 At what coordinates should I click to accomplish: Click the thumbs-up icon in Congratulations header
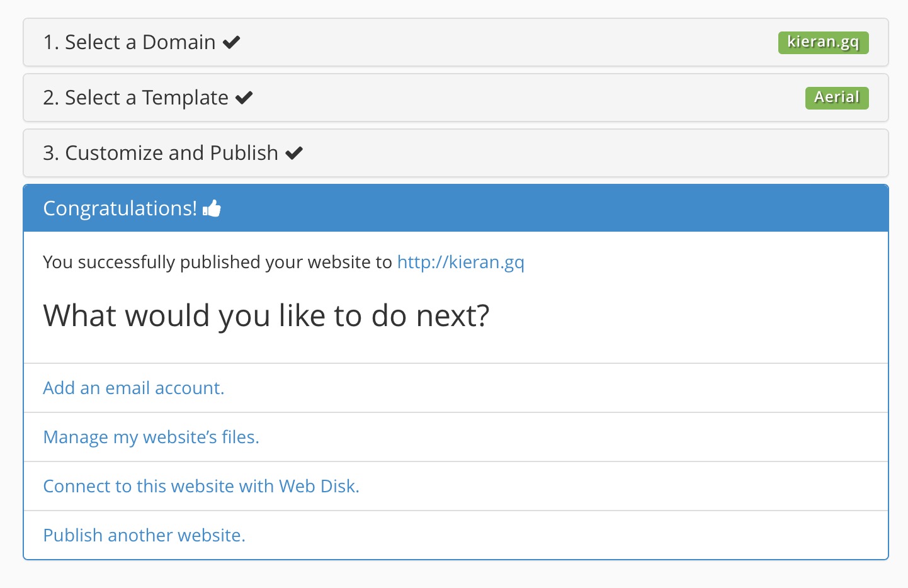click(212, 208)
